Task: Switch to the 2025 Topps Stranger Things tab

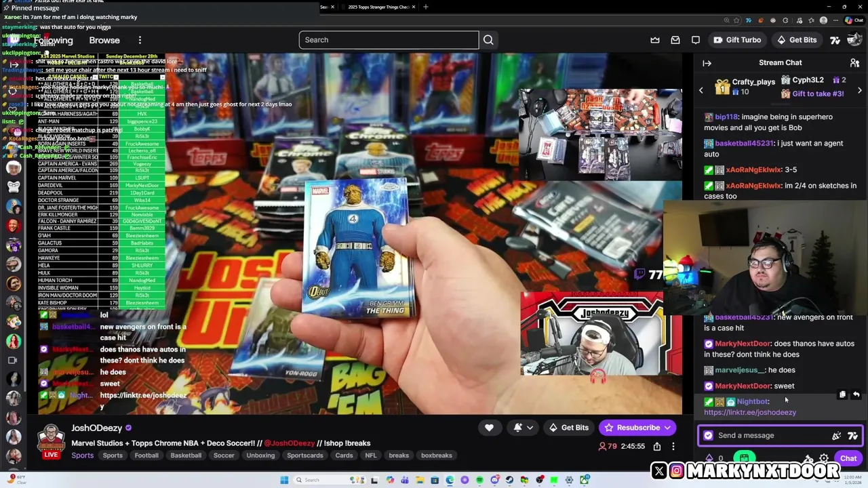Action: (378, 7)
